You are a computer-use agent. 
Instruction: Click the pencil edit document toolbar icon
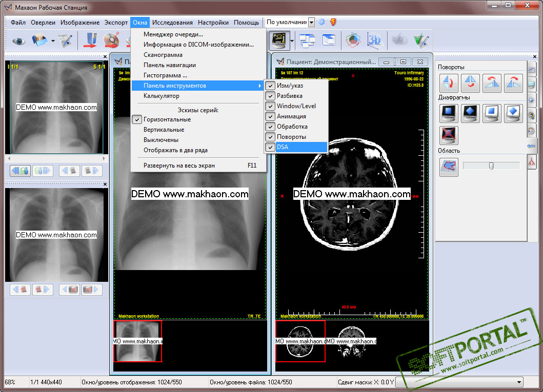(x=65, y=41)
